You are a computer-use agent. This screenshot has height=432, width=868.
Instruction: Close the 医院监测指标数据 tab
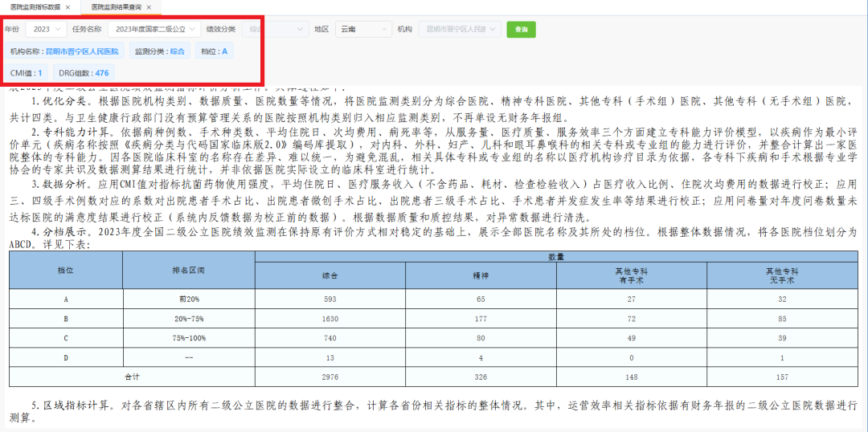point(68,6)
